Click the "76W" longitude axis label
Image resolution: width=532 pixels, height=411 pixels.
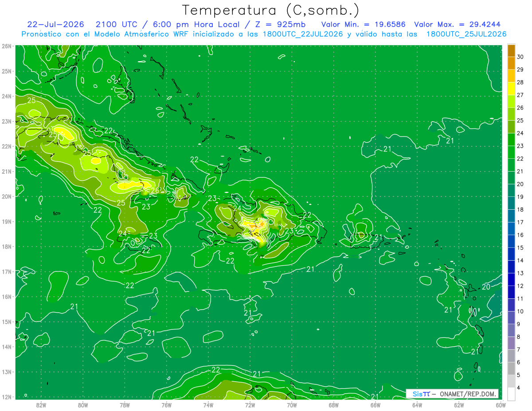click(x=166, y=405)
